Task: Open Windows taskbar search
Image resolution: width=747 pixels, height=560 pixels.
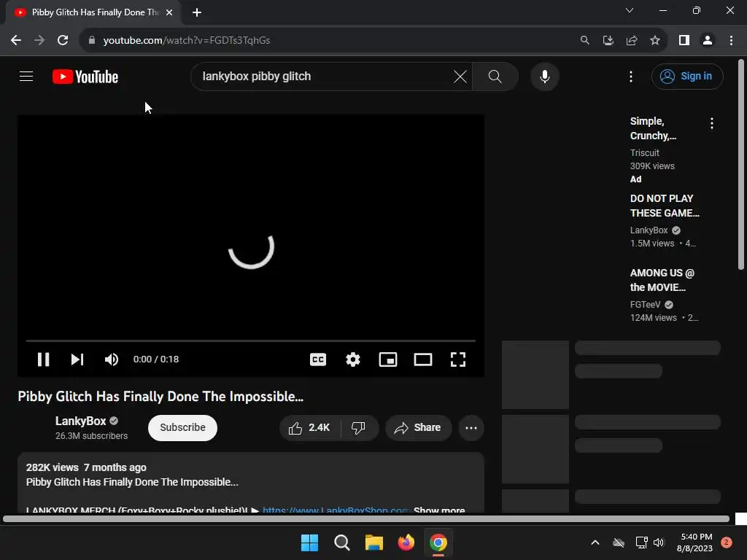Action: (342, 542)
